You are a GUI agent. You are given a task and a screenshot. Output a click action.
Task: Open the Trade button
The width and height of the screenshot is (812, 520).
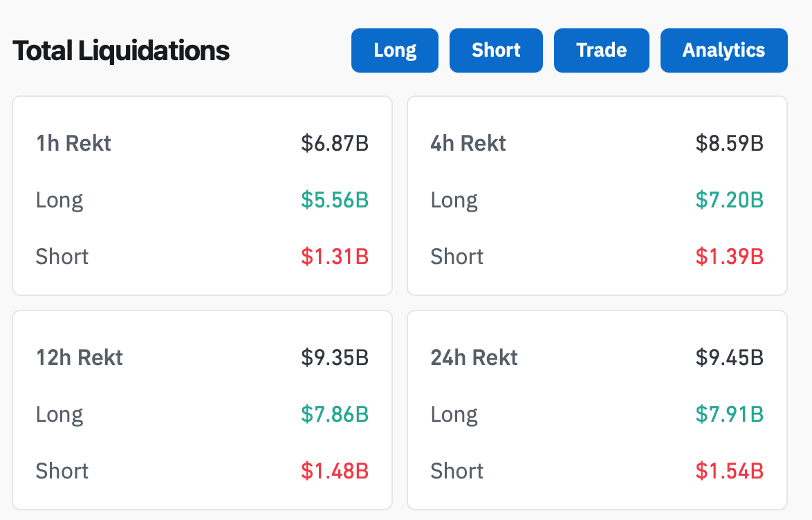601,50
